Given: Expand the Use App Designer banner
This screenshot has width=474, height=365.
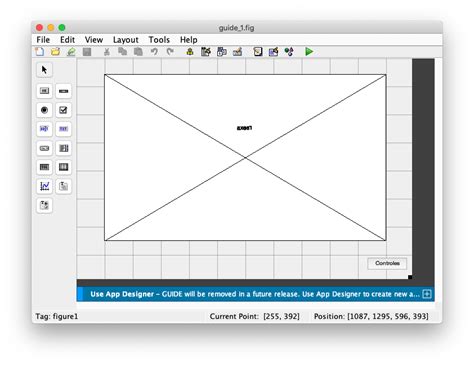Looking at the screenshot, I should pyautogui.click(x=427, y=294).
